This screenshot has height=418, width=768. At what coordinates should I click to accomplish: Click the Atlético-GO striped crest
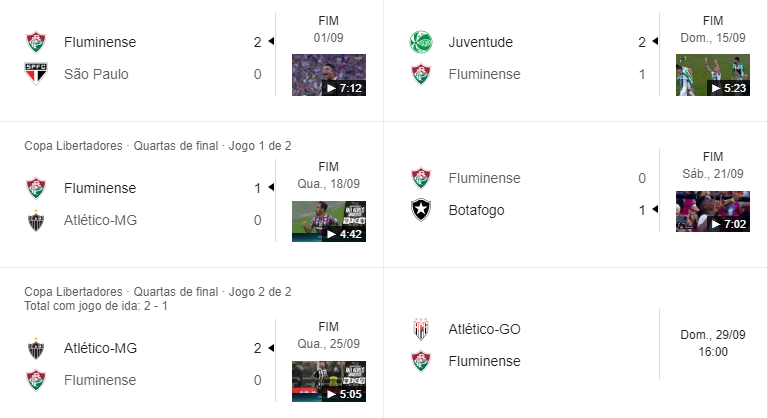pyautogui.click(x=421, y=329)
